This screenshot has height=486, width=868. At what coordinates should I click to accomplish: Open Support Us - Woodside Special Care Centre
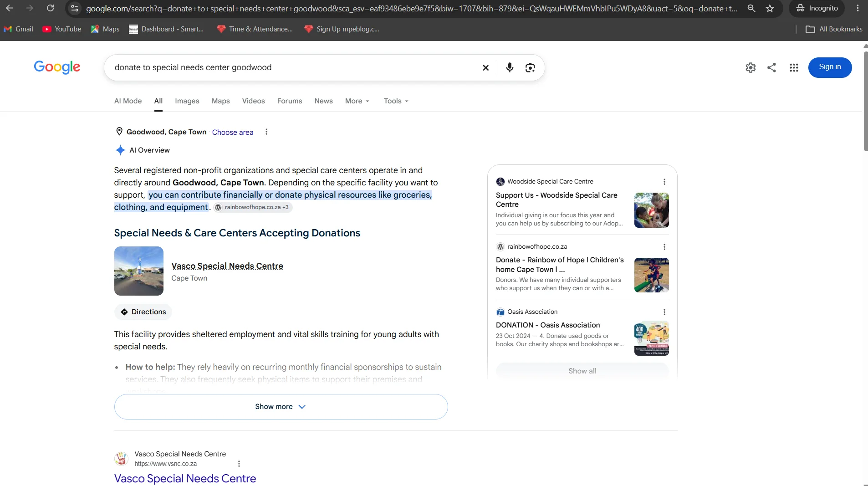click(x=557, y=200)
